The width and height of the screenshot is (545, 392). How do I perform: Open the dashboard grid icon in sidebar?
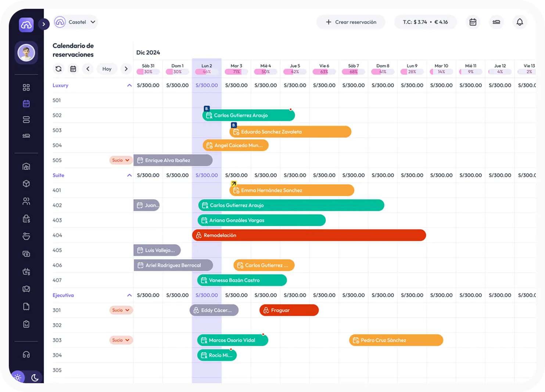[26, 87]
